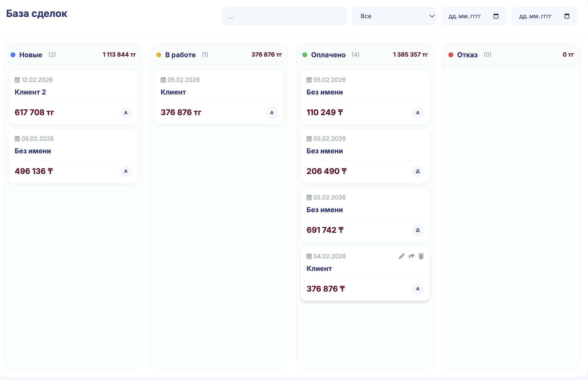Viewport: 588px width, 380px height.
Task: Click the 496 136 ₸ deal card
Action: (x=73, y=156)
